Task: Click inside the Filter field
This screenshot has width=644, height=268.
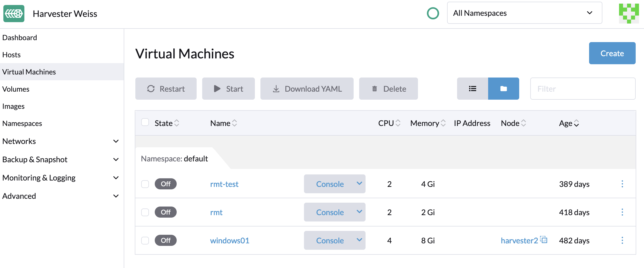Action: 582,89
